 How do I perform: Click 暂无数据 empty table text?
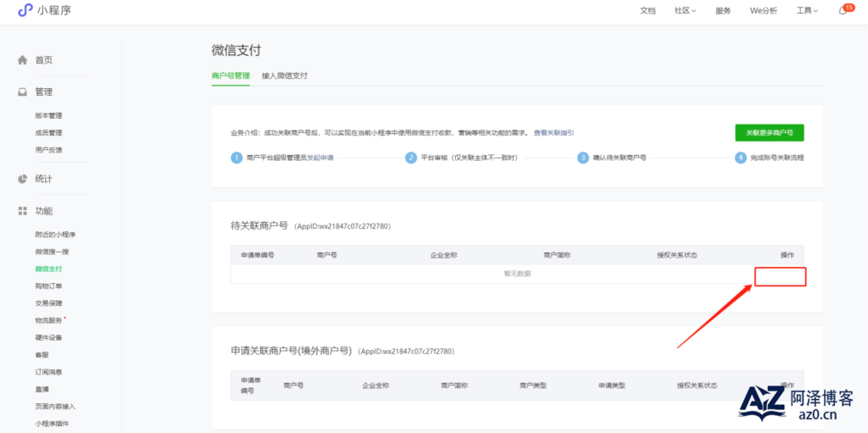coord(517,274)
